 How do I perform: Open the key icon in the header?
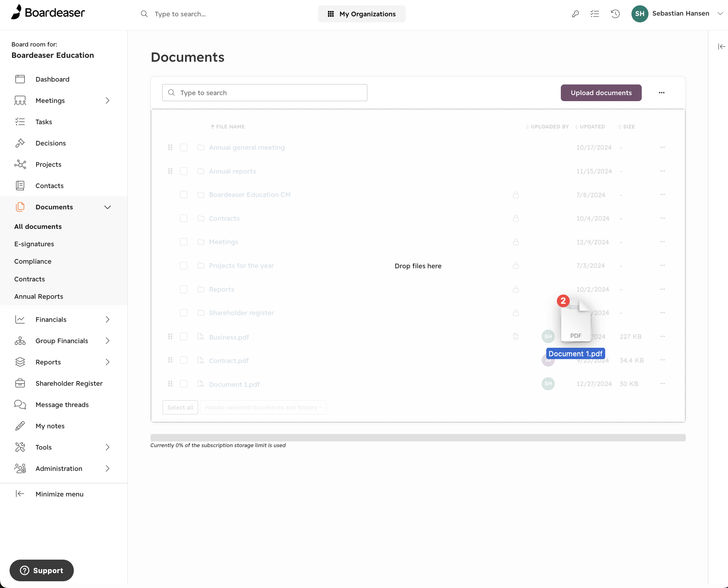[x=575, y=14]
